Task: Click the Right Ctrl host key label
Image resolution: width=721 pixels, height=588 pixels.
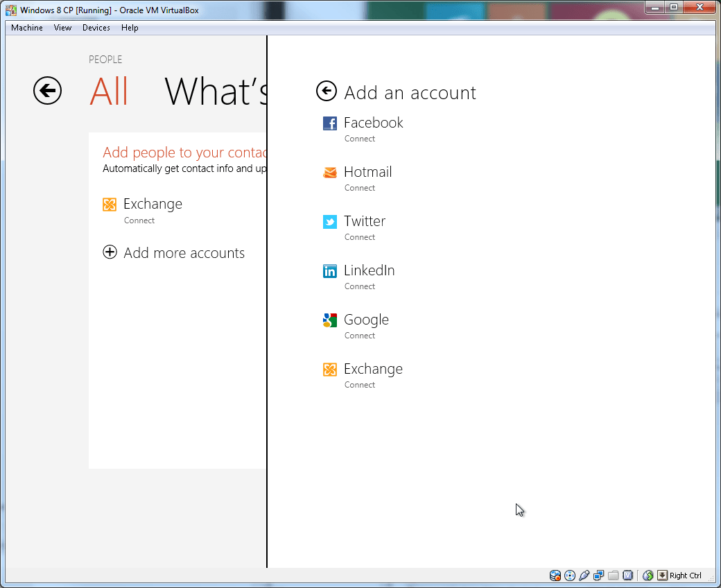Action: pyautogui.click(x=686, y=575)
